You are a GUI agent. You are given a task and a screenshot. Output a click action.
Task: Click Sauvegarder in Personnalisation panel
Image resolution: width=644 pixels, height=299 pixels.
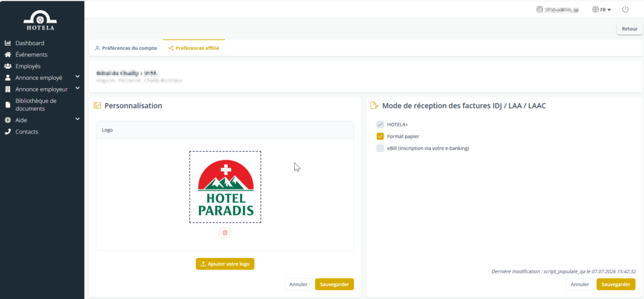[x=335, y=284]
